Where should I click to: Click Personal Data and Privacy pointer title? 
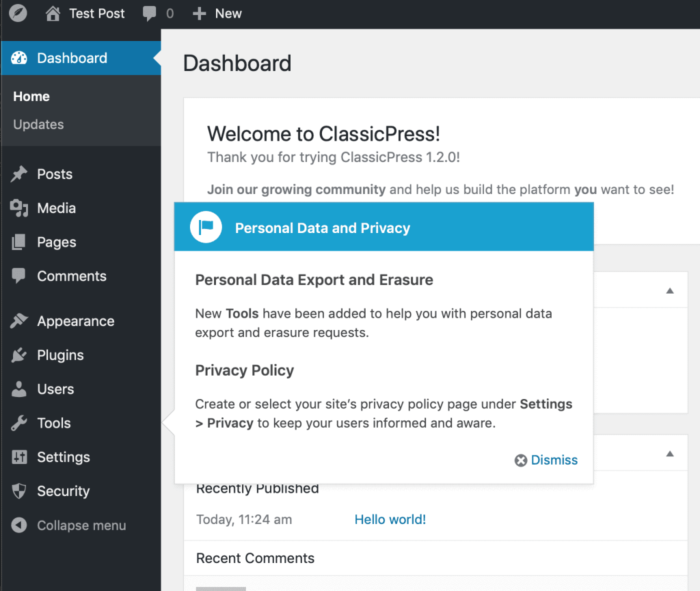[323, 228]
